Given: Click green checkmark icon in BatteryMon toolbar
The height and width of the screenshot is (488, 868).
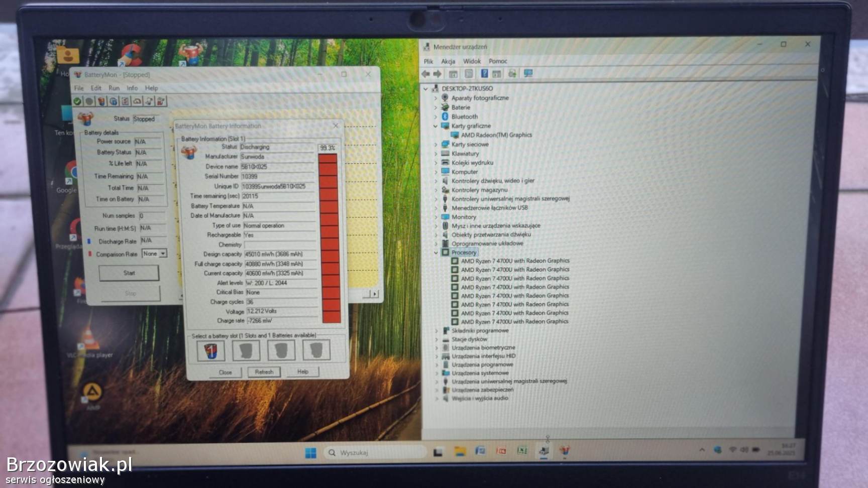Looking at the screenshot, I should coord(77,101).
